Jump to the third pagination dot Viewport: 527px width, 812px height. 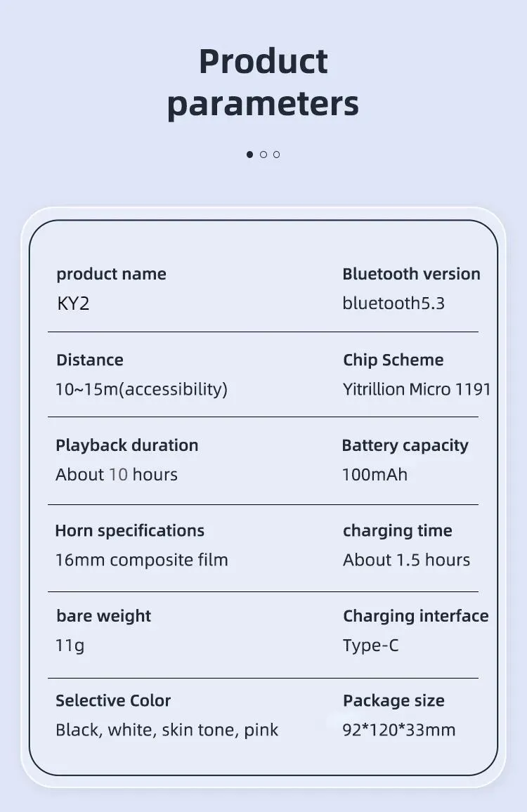click(x=277, y=155)
